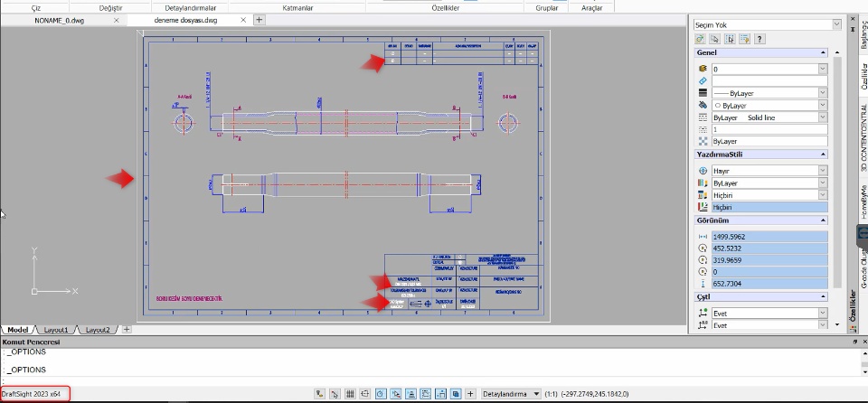868x403 pixels.
Task: Add new document tab with plus
Action: click(259, 20)
